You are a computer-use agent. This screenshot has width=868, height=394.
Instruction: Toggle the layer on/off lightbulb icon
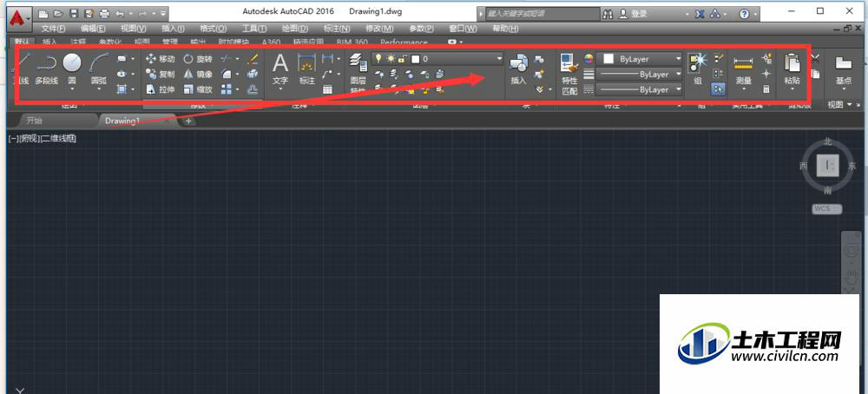point(378,58)
